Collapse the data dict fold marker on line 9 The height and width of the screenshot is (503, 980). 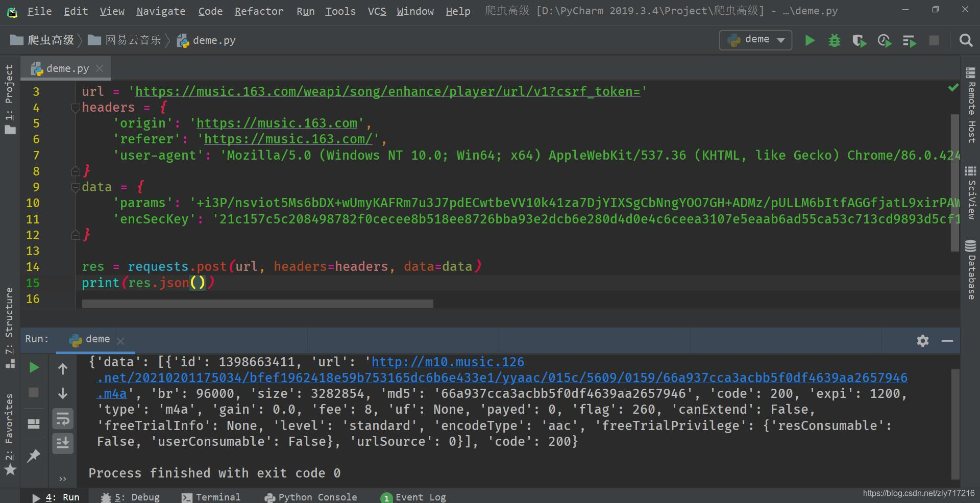click(x=76, y=187)
